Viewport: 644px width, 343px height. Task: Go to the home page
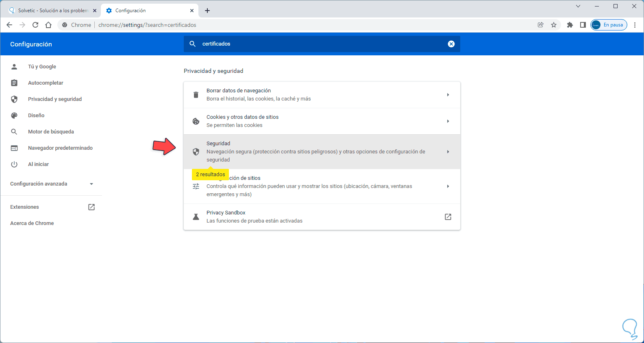pyautogui.click(x=48, y=25)
